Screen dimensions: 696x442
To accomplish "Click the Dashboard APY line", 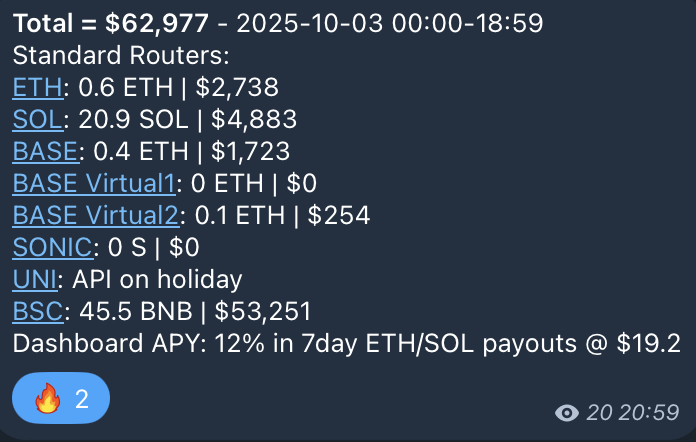I will 346,343.
